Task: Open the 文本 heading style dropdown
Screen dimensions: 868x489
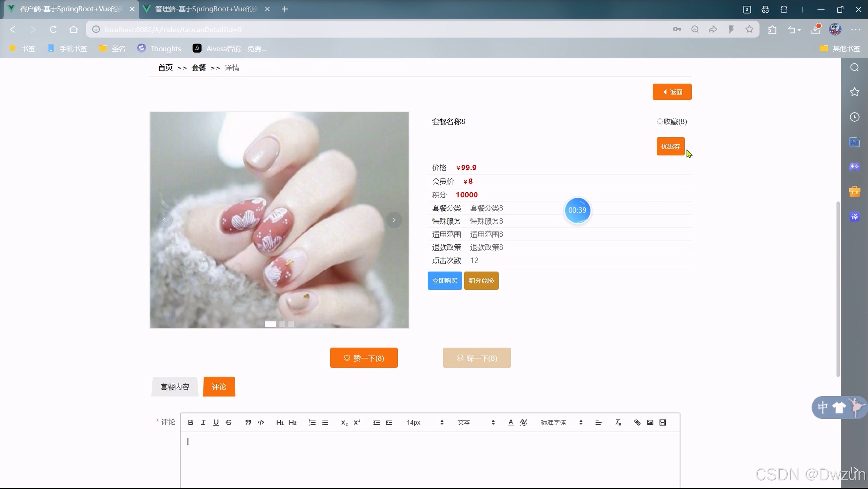Action: coord(476,422)
